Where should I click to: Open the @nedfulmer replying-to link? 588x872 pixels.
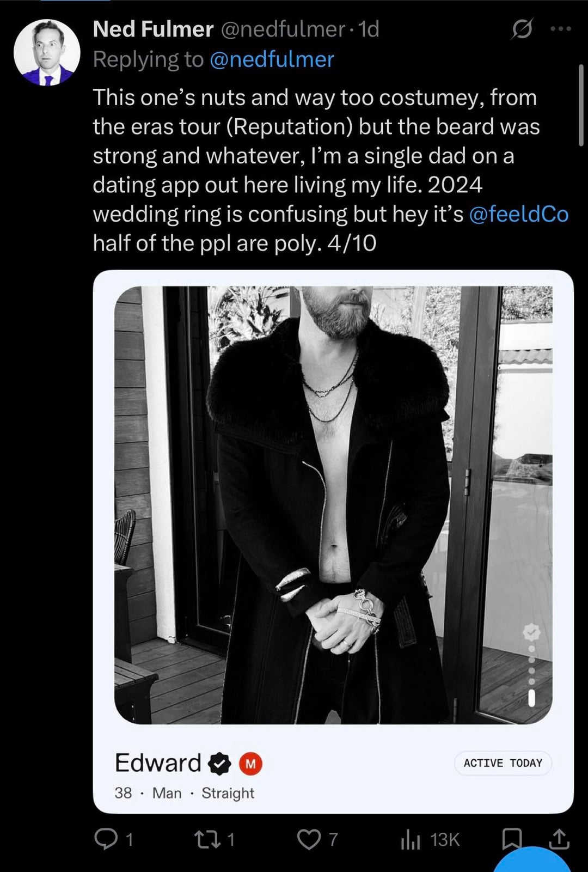tap(272, 59)
